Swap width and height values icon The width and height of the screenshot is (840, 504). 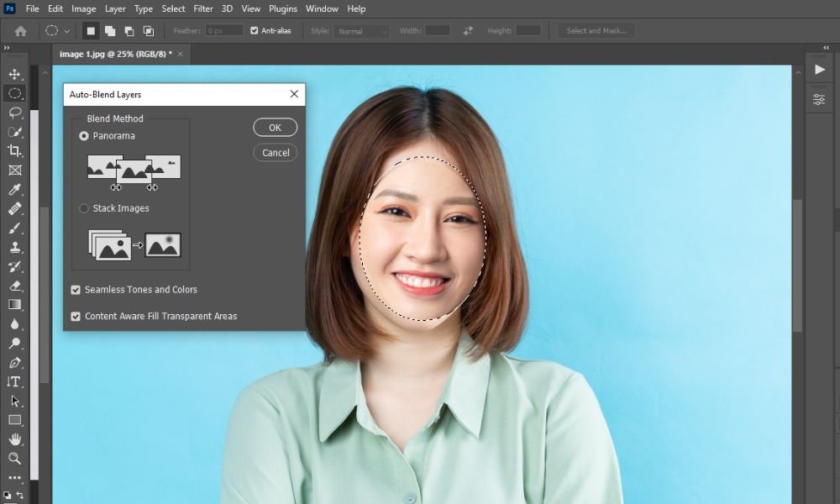[468, 30]
